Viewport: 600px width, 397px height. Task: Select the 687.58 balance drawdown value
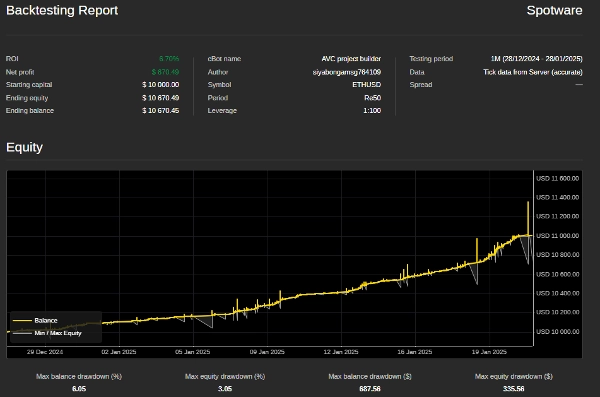[x=370, y=389]
